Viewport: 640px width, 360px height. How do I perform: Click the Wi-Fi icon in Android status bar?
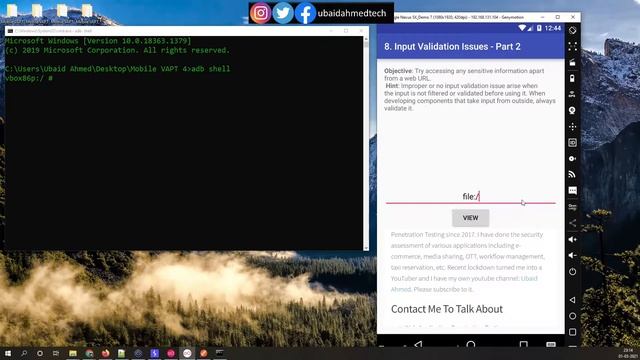(522, 28)
